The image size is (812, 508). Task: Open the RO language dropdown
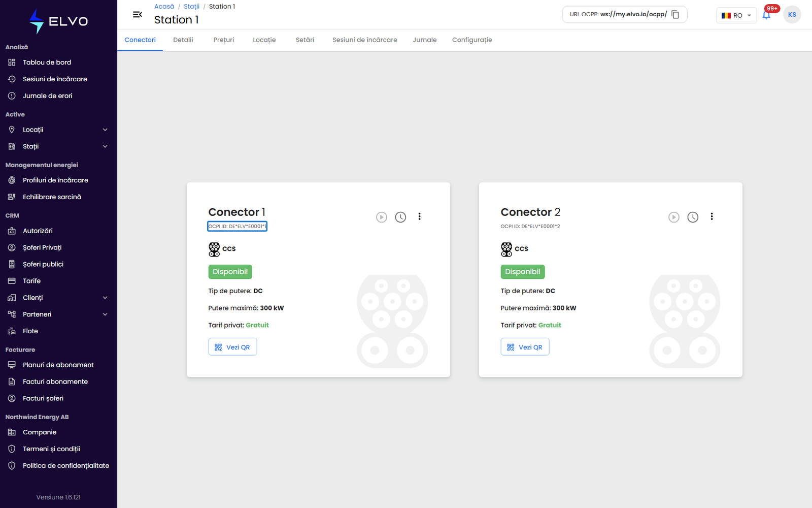click(x=736, y=15)
